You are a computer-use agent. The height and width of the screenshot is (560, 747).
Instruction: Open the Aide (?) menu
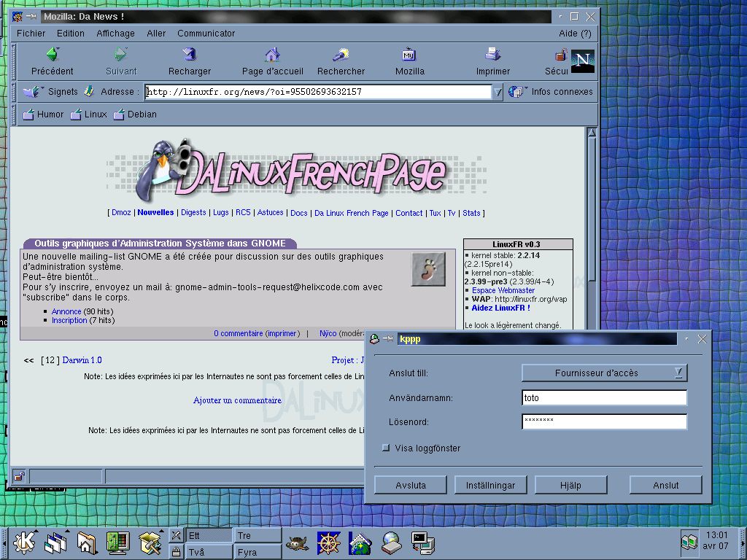tap(575, 34)
